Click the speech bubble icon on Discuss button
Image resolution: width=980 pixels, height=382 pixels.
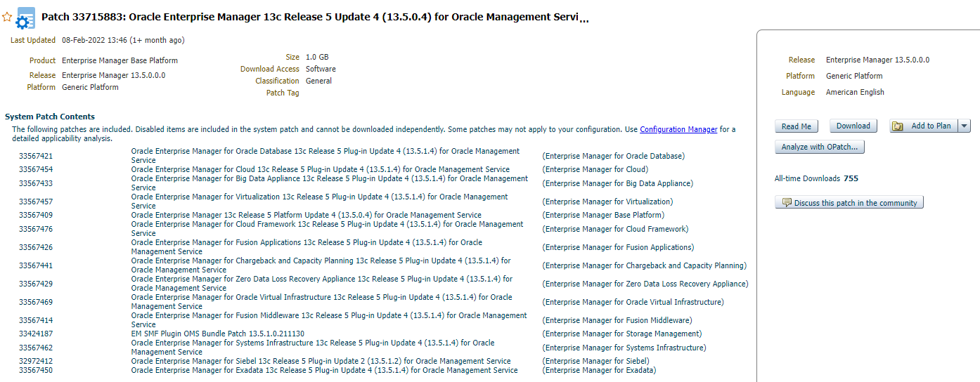(x=787, y=203)
